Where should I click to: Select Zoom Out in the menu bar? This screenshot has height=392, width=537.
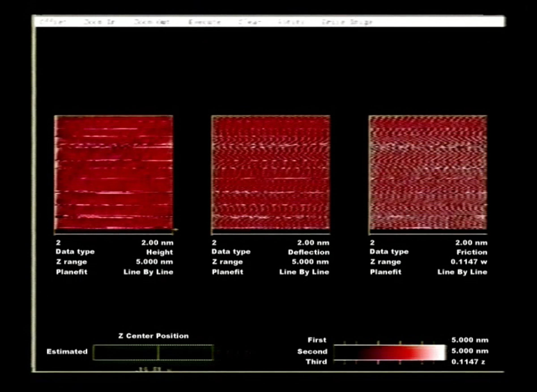151,22
